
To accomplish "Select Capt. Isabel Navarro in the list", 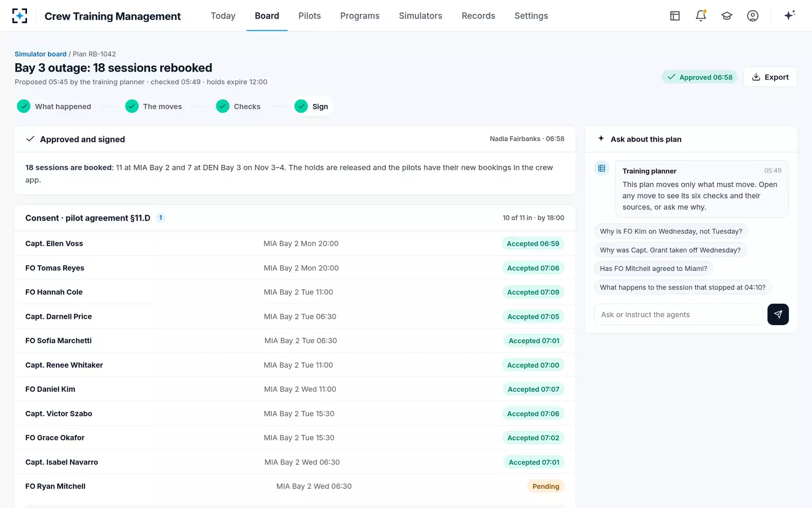I will coord(61,462).
